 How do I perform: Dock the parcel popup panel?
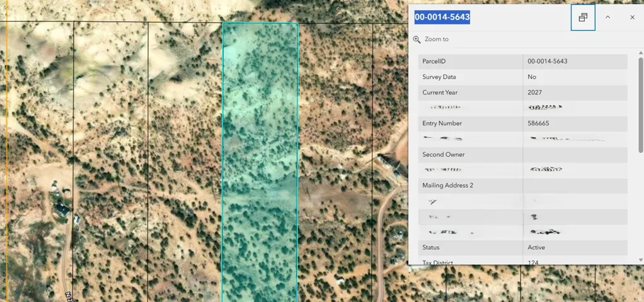(x=583, y=18)
